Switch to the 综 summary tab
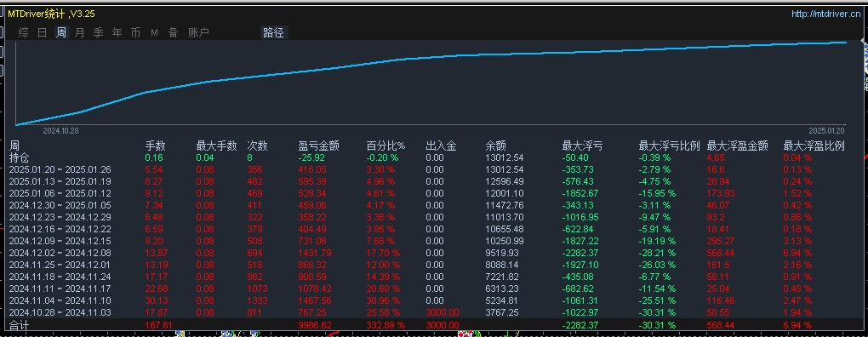Image resolution: width=868 pixels, height=337 pixels. [23, 32]
